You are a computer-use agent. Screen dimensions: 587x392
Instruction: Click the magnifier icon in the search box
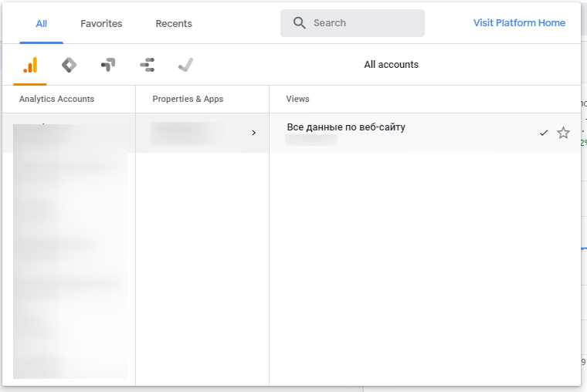point(300,23)
